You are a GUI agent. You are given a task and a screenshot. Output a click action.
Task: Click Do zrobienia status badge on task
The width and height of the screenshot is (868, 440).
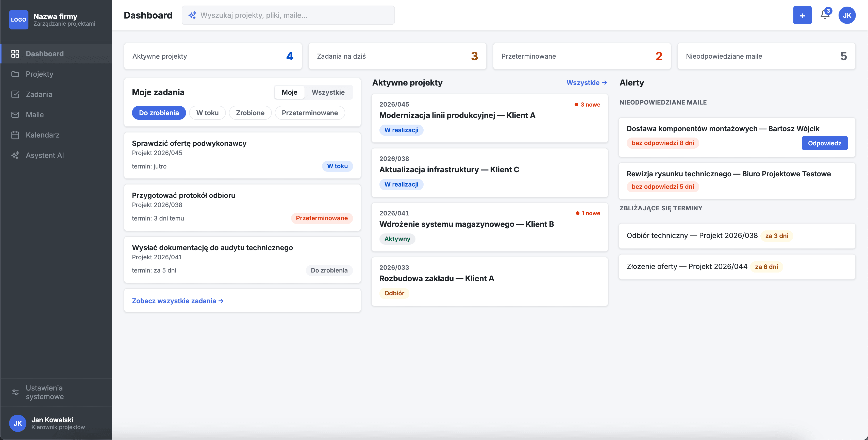point(329,270)
